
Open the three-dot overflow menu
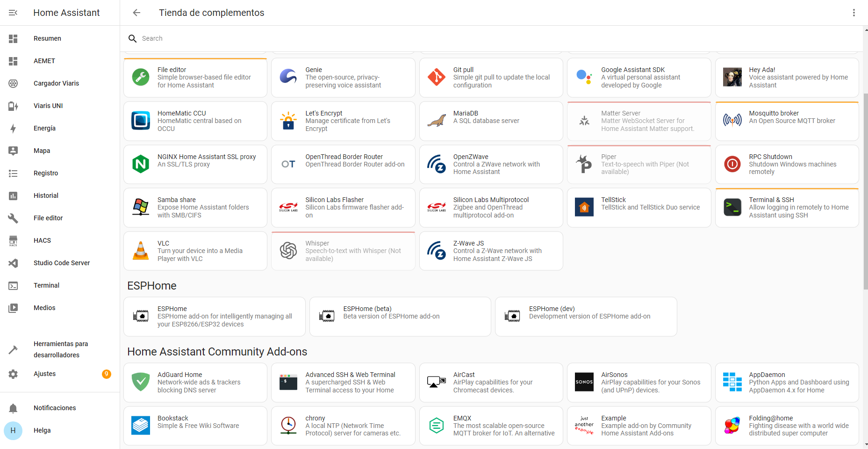(854, 13)
